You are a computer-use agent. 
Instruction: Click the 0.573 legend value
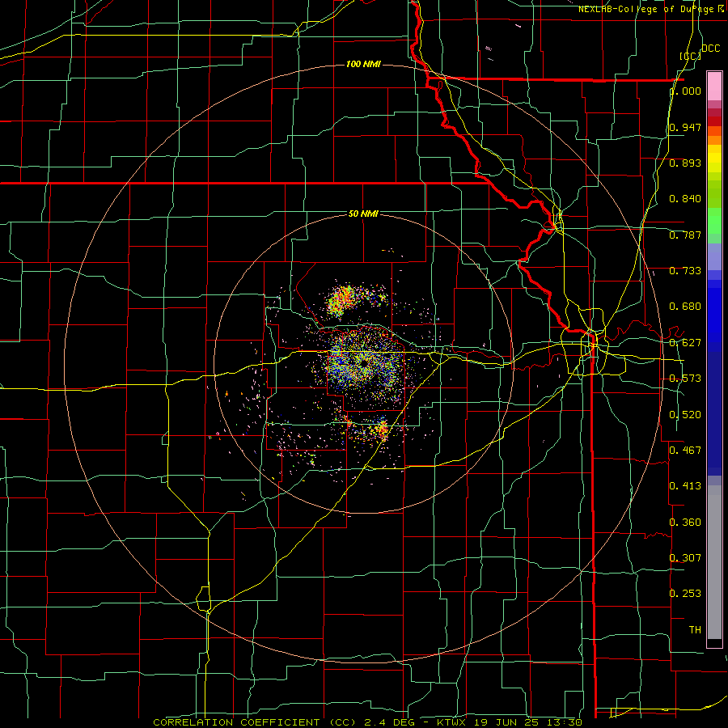pos(685,379)
